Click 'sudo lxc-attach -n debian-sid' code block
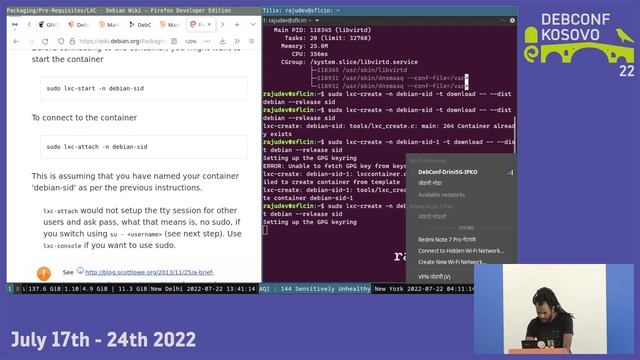Screen dimensions: 640x360 click(144, 147)
